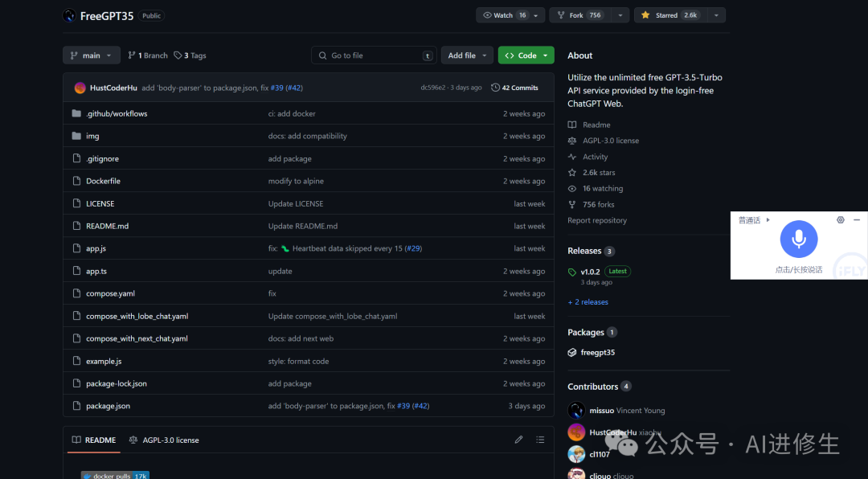Viewport: 868px width, 479px height.
Task: Click the "+ 2 releases" link
Action: (x=588, y=302)
